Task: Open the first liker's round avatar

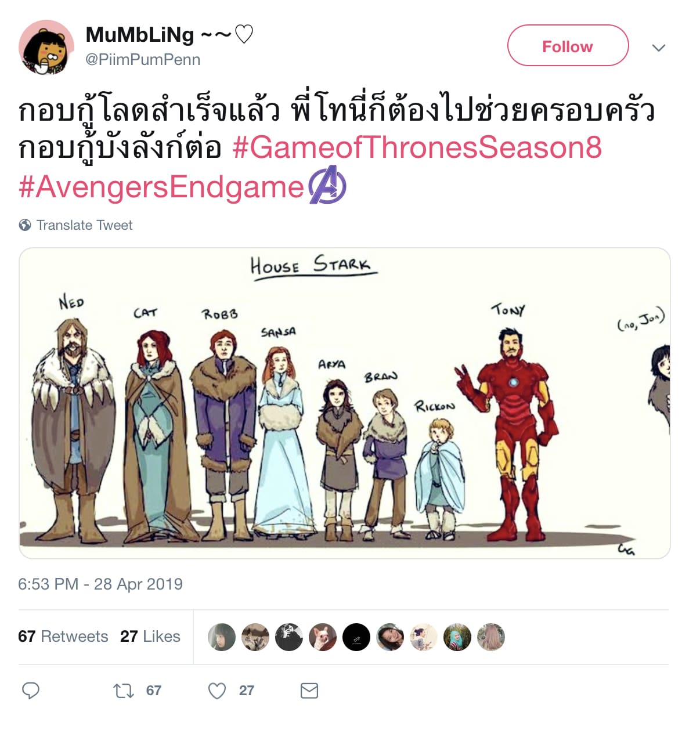Action: (x=221, y=637)
